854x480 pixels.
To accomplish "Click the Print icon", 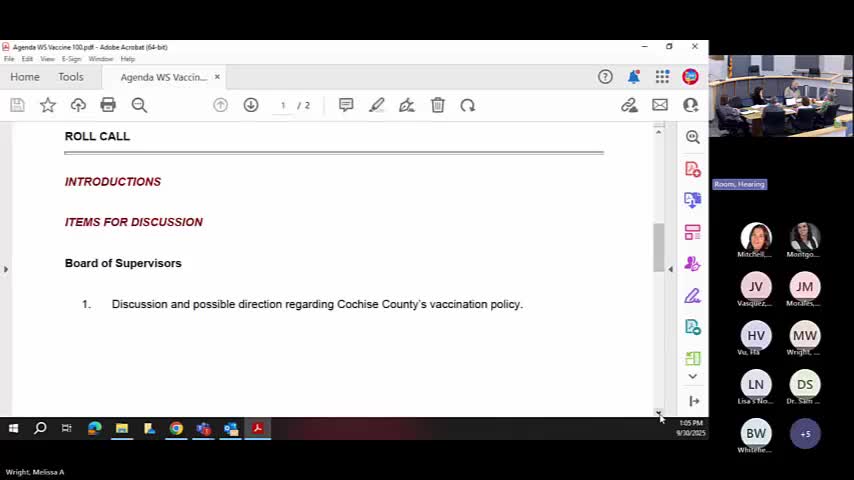I will [x=108, y=105].
